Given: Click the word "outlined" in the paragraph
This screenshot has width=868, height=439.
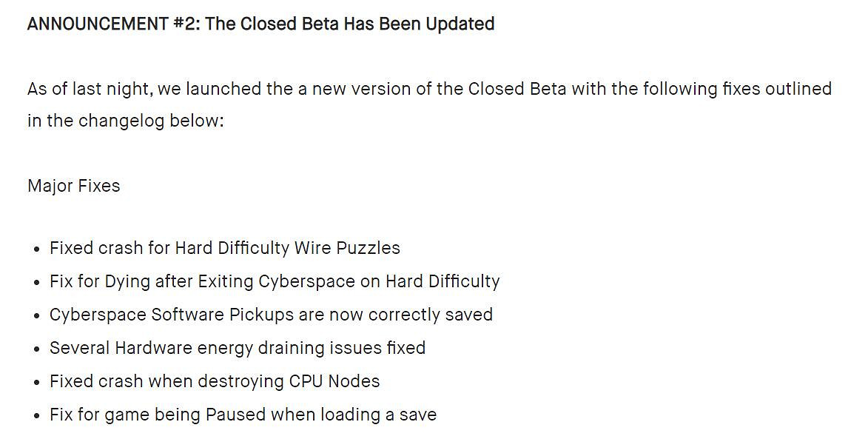Looking at the screenshot, I should coord(795,89).
